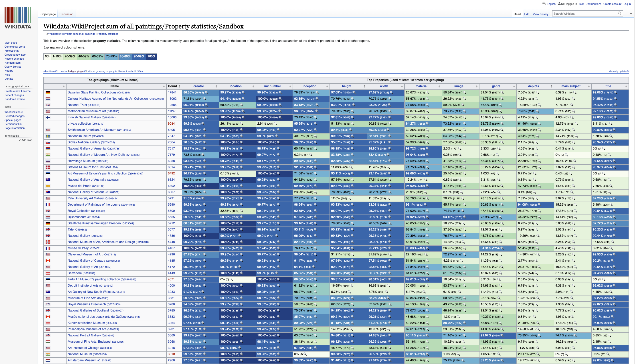The image size is (635, 364).
Task: Click magnifier icon next to Museo del Prado creator 100.0%
Action: 204,186
